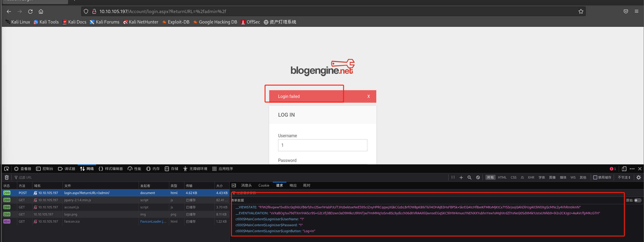The image size is (644, 242).
Task: Switch to the 查看器 Inspector tab
Action: point(23,169)
